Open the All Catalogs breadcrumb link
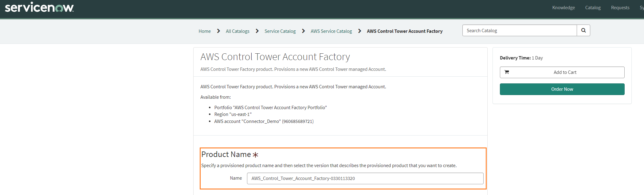The height and width of the screenshot is (195, 644). (x=238, y=31)
